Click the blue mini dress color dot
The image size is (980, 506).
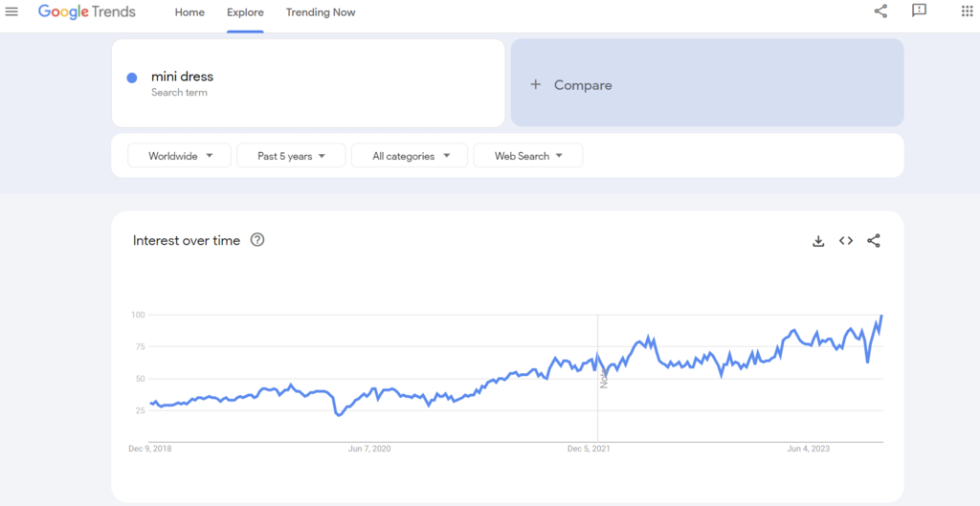pyautogui.click(x=132, y=77)
